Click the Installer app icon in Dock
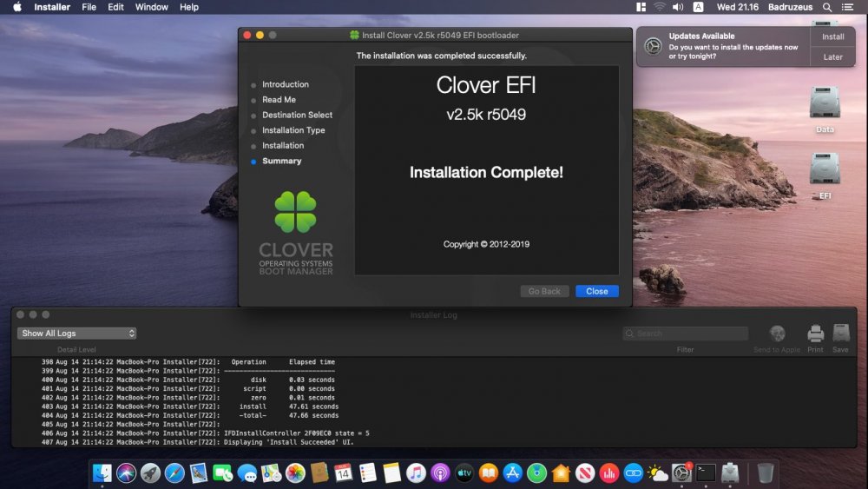868x489 pixels. tap(730, 473)
